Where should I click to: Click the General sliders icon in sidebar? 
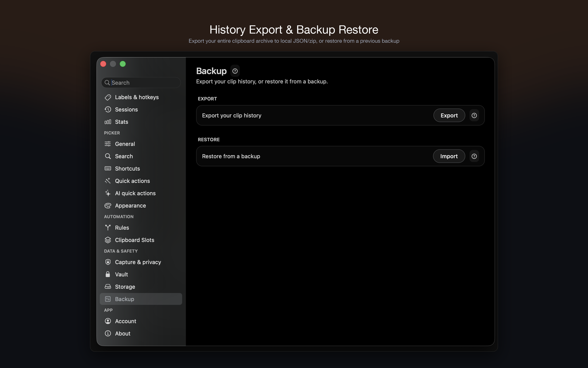coord(108,144)
